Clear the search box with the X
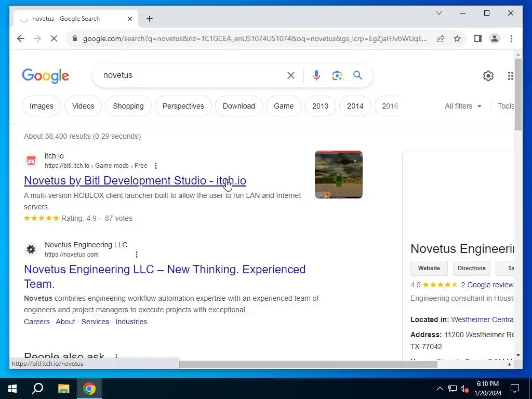 pyautogui.click(x=291, y=75)
